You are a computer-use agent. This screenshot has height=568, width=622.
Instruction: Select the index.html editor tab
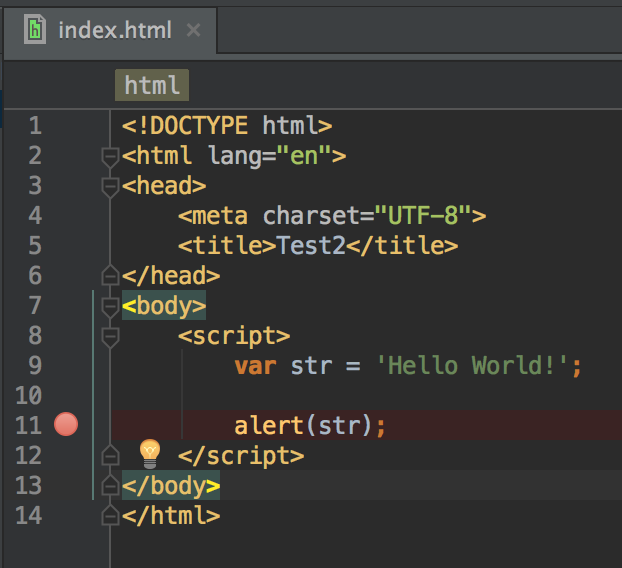click(115, 29)
